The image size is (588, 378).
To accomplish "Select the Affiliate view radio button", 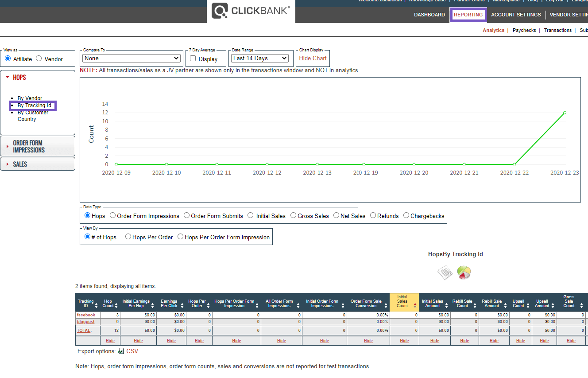I will point(8,58).
